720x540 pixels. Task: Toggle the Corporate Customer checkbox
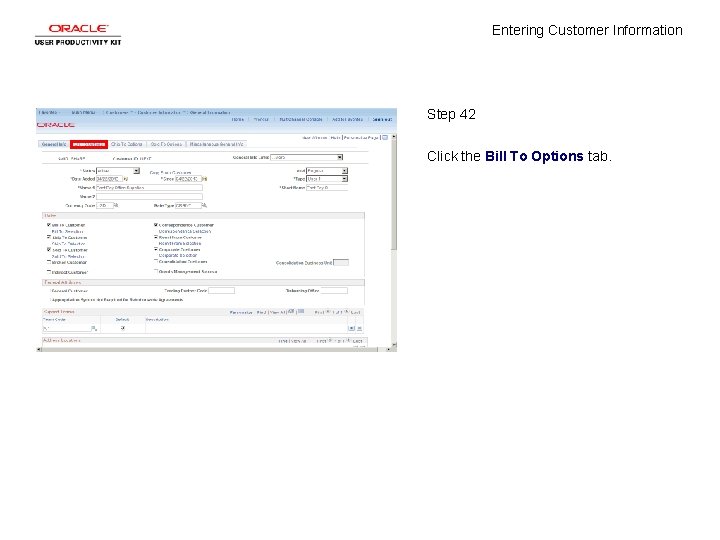156,249
